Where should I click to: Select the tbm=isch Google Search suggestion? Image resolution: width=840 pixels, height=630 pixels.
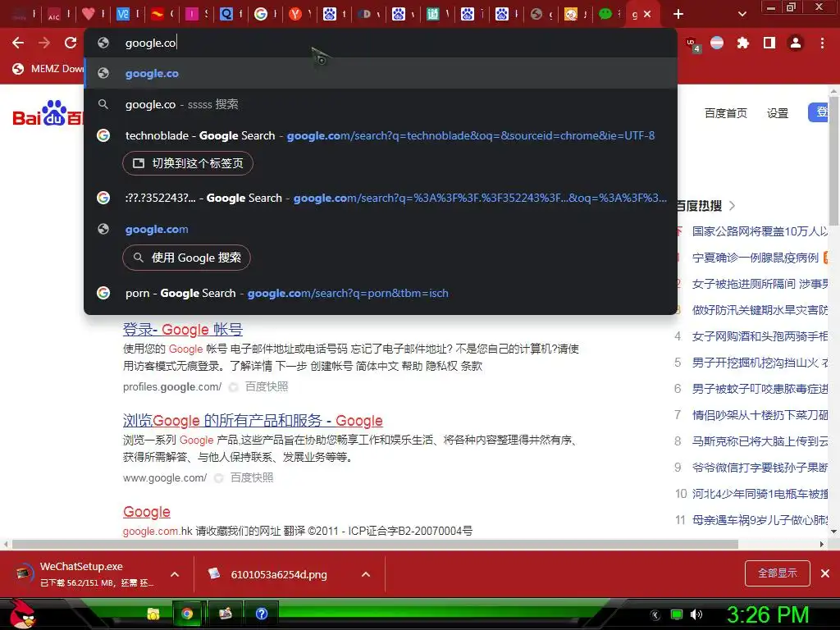pos(381,293)
